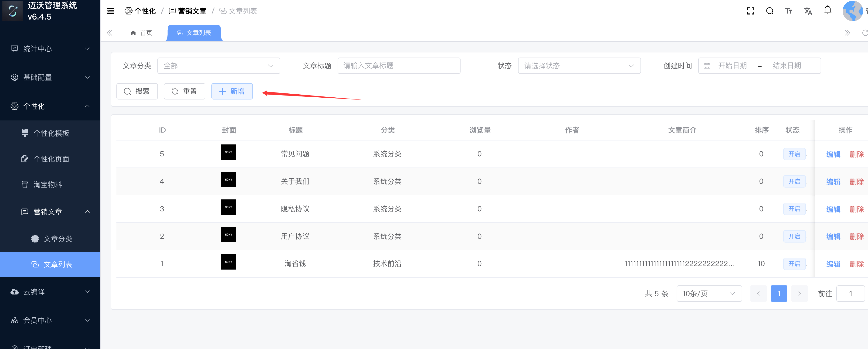Click the hamburger menu collapse icon
This screenshot has height=349, width=868.
[x=110, y=11]
